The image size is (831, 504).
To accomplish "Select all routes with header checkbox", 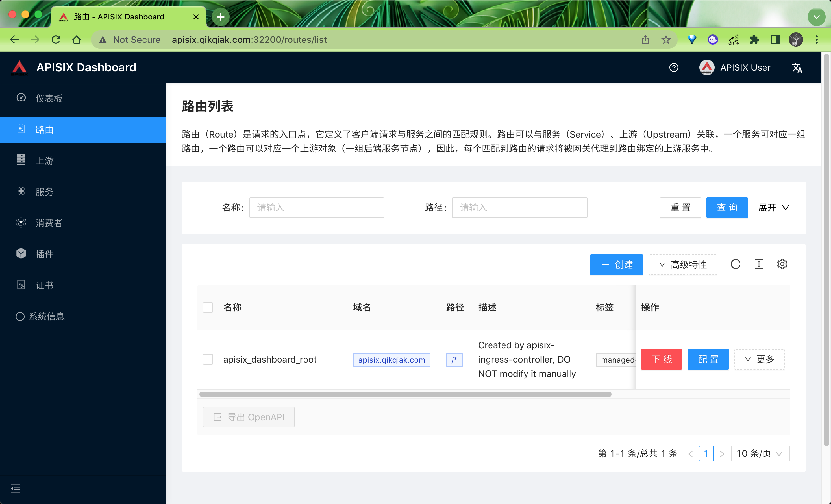I will pyautogui.click(x=208, y=307).
